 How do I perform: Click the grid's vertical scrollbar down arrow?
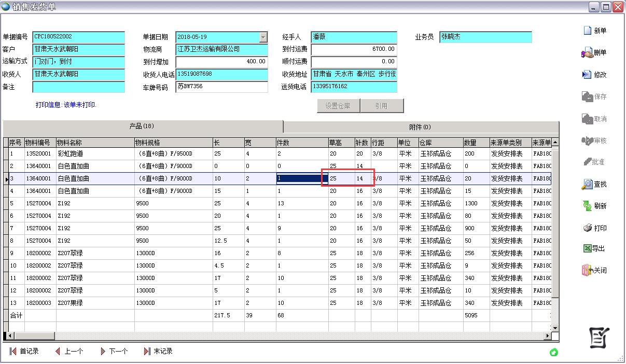pos(555,327)
